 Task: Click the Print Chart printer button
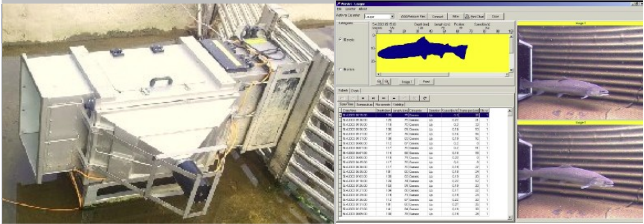point(474,16)
